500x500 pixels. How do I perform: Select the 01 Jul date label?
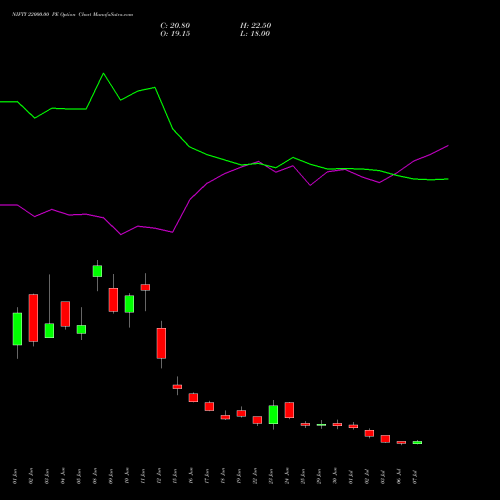pos(351,476)
